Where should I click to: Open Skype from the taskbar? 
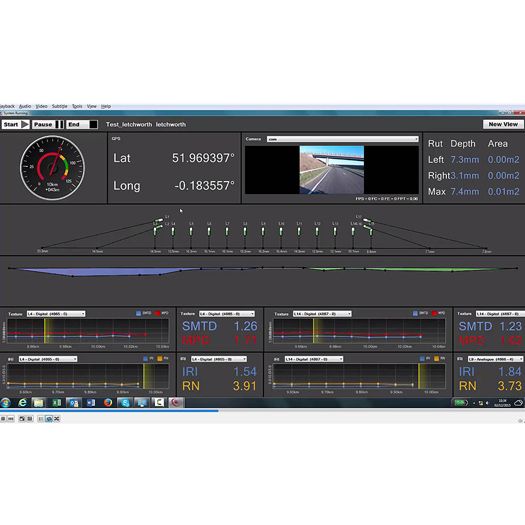click(x=125, y=402)
